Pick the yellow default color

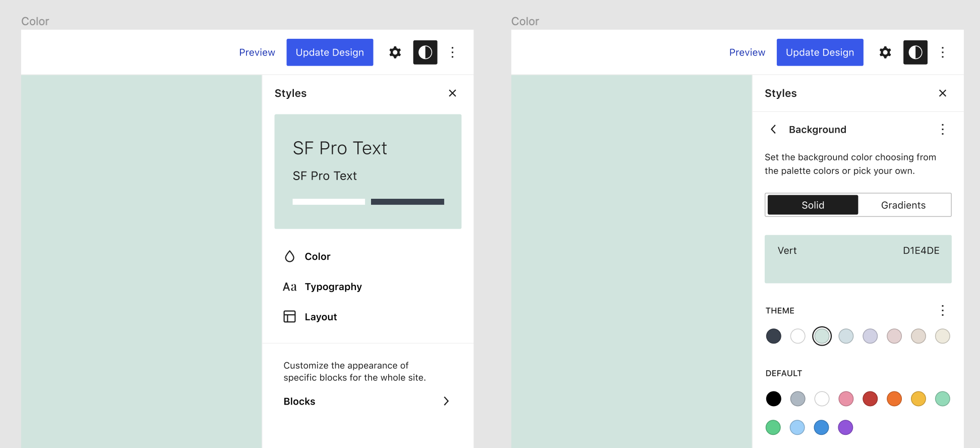tap(918, 399)
